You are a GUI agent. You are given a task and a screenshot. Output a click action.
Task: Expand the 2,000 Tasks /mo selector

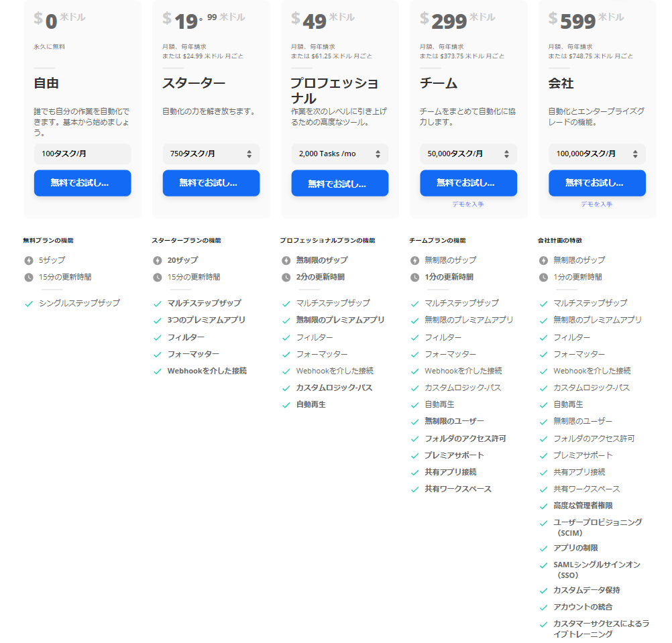click(339, 154)
